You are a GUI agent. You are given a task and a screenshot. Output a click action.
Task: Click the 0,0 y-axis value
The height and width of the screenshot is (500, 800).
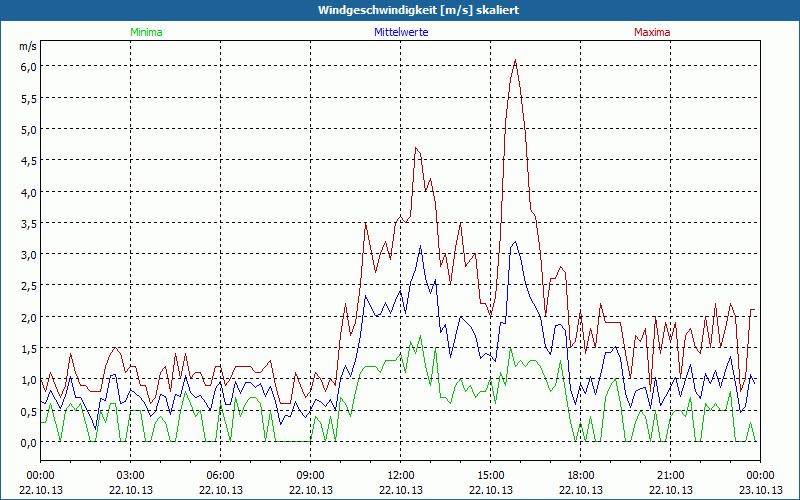(x=29, y=442)
